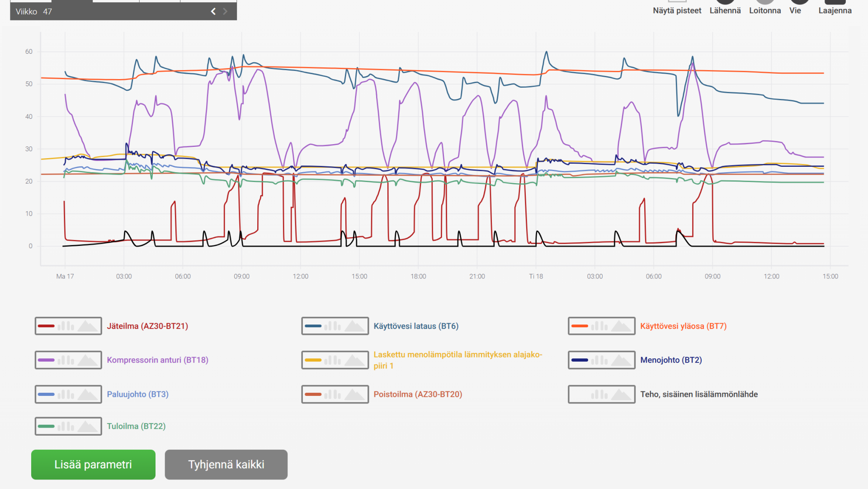Pick bar chart icon for Käyttövesi yläosa (BT7)
Image resolution: width=868 pixels, height=489 pixels.
click(x=599, y=326)
